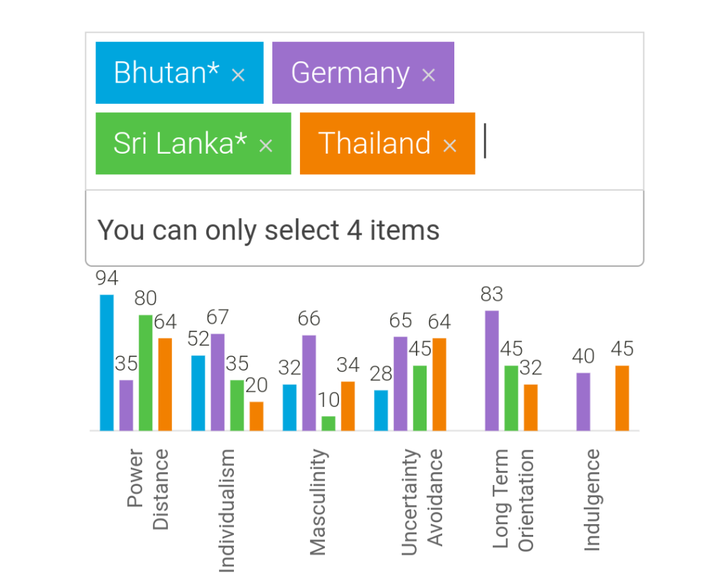Click the blue Bhutan country tag

(x=180, y=73)
